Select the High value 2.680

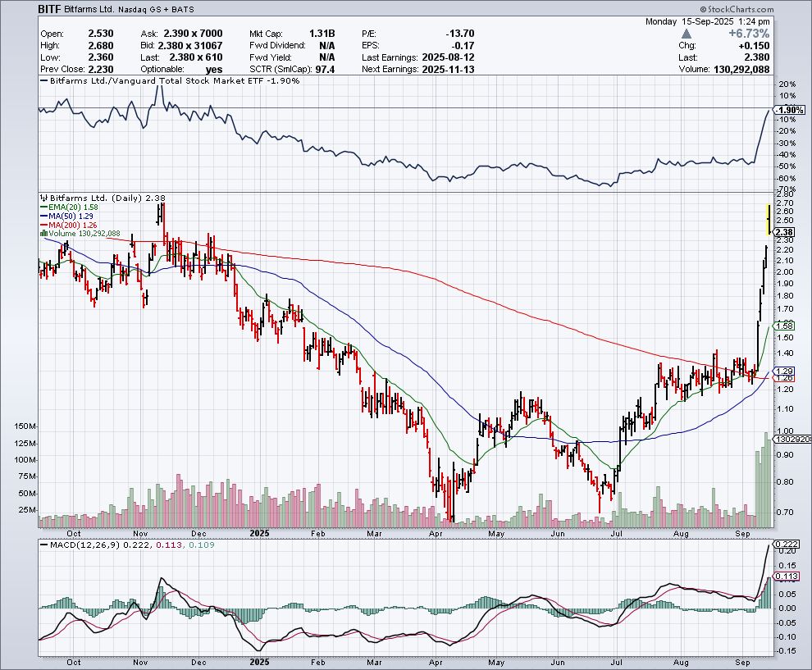pyautogui.click(x=101, y=46)
